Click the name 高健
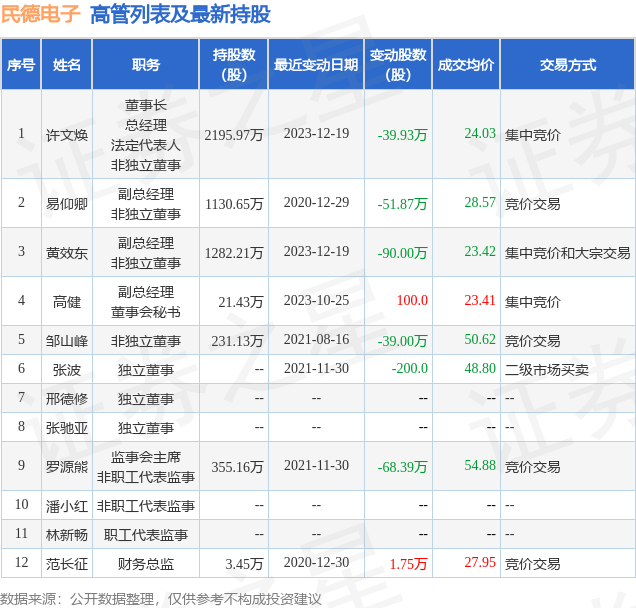636x608 pixels. (67, 302)
